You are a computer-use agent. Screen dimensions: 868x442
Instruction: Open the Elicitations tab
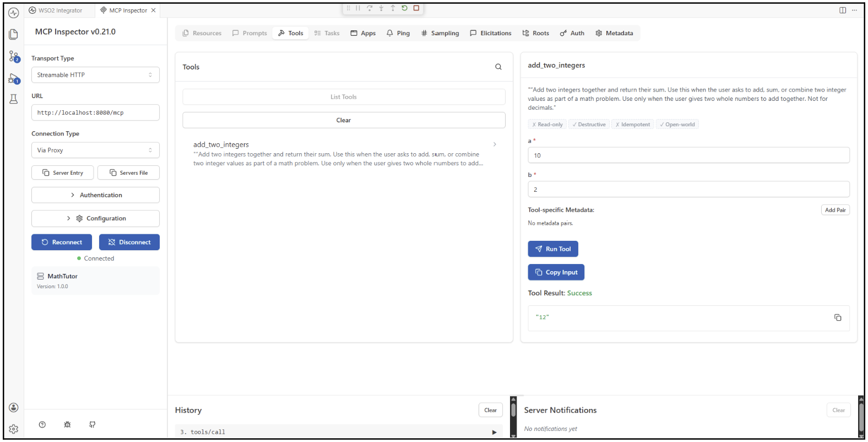click(x=490, y=33)
